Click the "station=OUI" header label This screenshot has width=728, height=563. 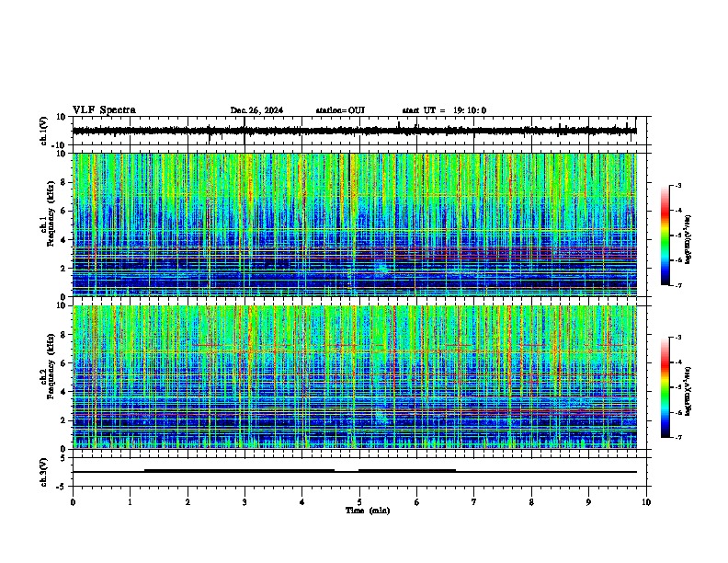coord(340,110)
